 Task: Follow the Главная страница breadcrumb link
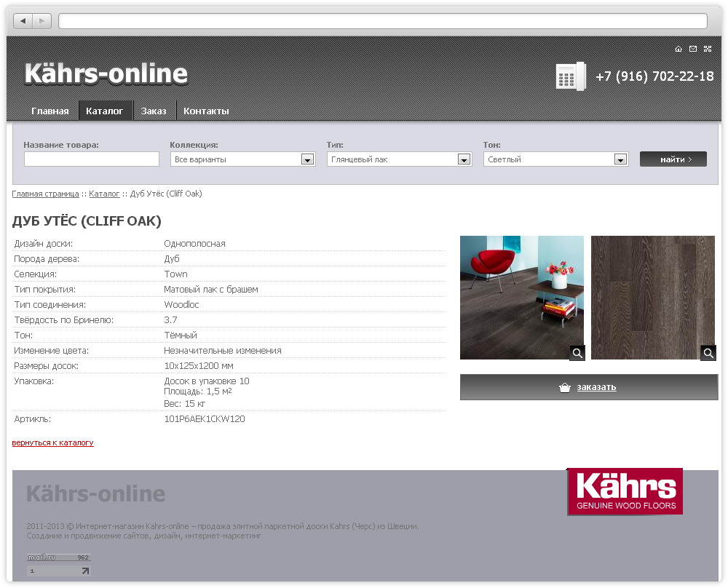coord(45,194)
